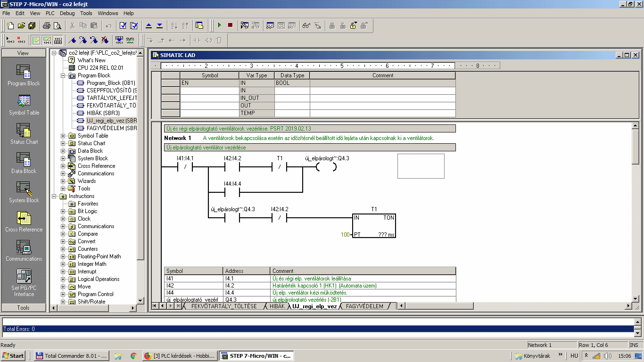Expand the Cross Reference tree node

(63, 166)
